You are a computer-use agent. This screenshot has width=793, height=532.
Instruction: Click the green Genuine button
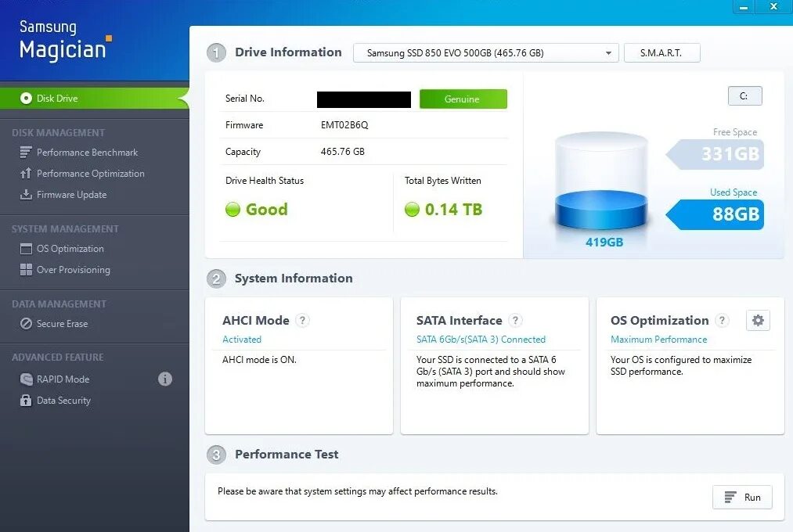[x=463, y=99]
